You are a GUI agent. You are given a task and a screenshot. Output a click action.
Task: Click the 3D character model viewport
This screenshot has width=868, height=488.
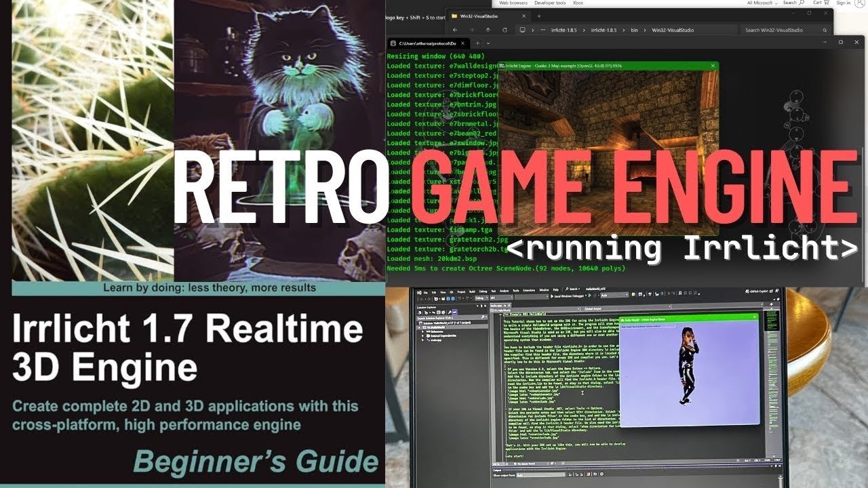pyautogui.click(x=689, y=373)
